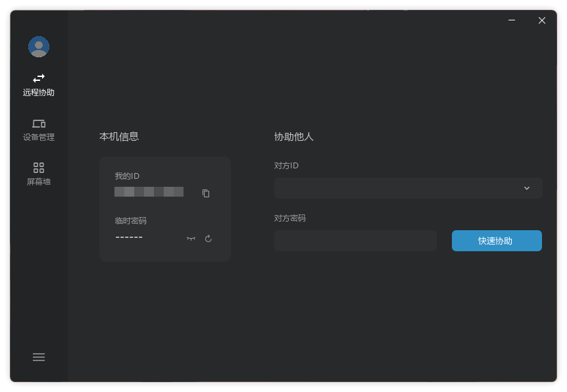This screenshot has width=567, height=392.
Task: Click the 临时密码 dashes value
Action: tap(129, 237)
